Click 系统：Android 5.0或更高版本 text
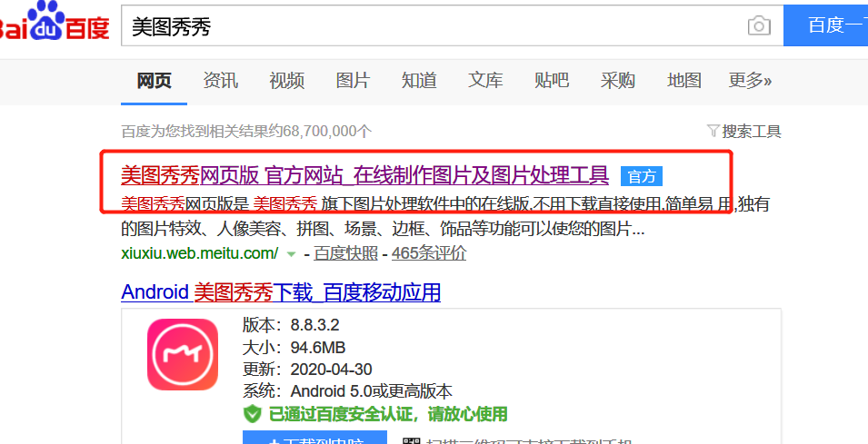Viewport: 868px width, 444px height. pyautogui.click(x=347, y=391)
